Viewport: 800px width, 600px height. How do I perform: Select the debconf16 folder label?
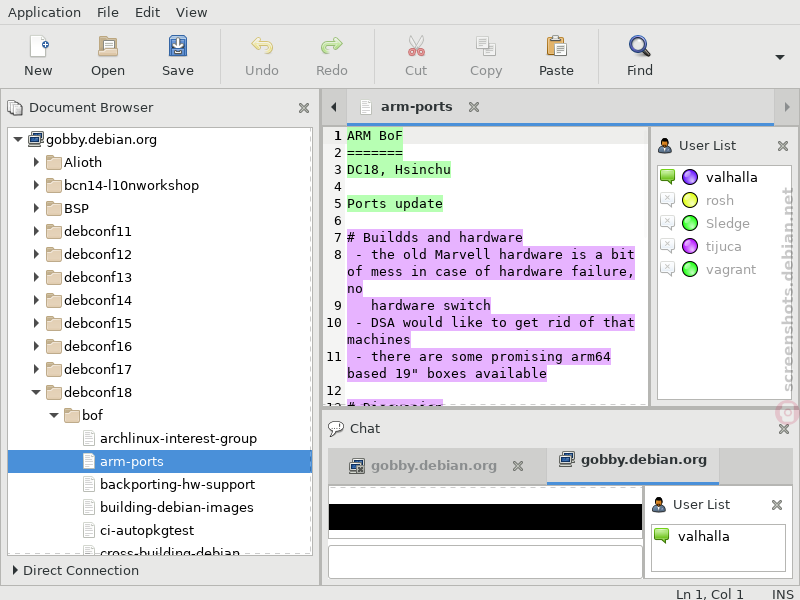(98, 346)
